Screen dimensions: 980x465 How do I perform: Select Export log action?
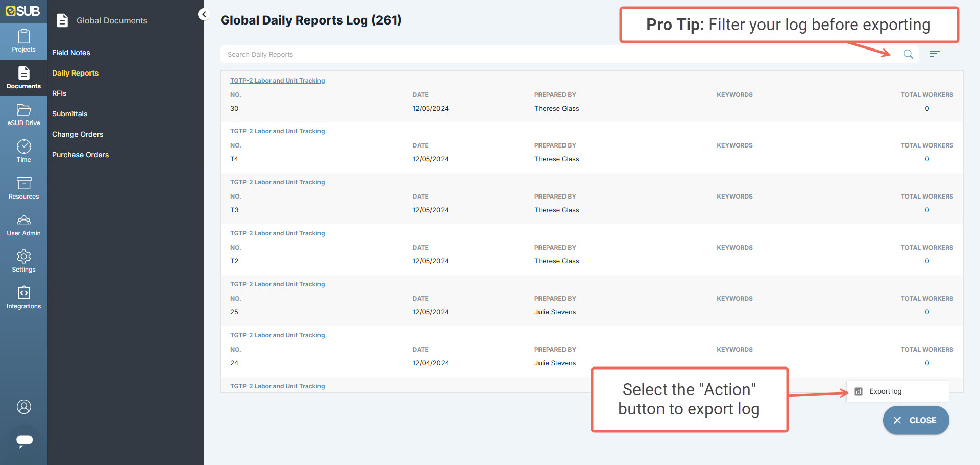pos(898,391)
